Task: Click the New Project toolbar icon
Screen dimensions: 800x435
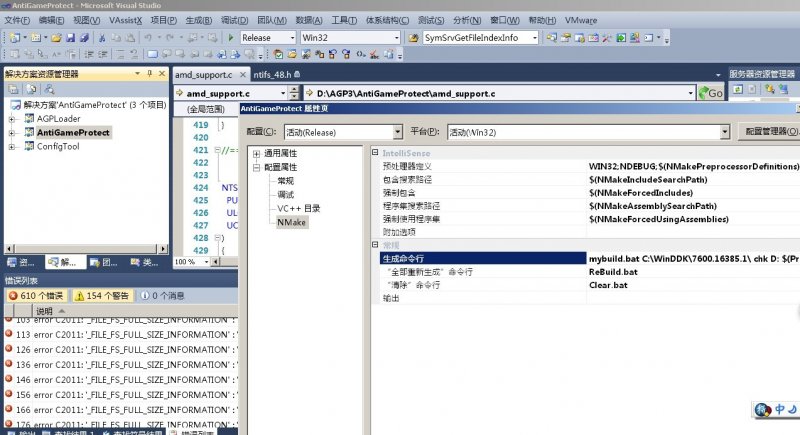Action: (15, 38)
